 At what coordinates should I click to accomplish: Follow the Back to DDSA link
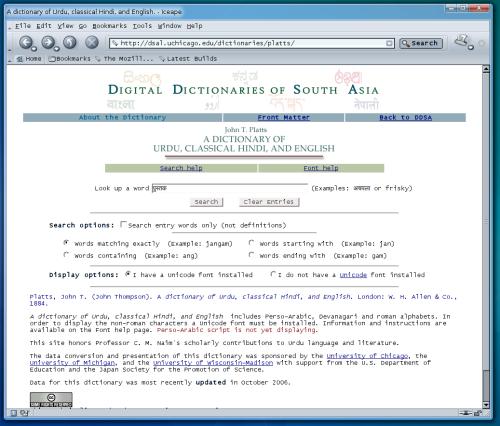(x=406, y=117)
